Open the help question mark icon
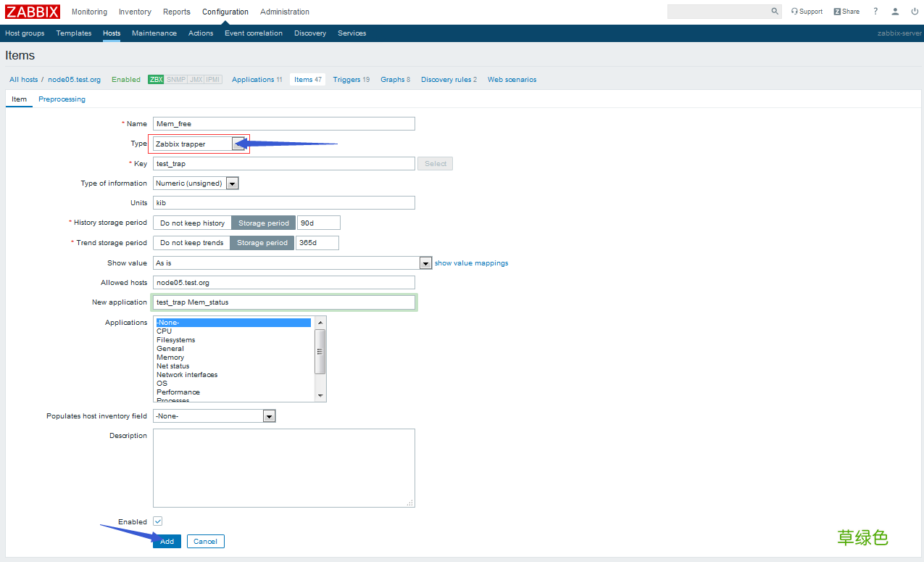 tap(875, 12)
